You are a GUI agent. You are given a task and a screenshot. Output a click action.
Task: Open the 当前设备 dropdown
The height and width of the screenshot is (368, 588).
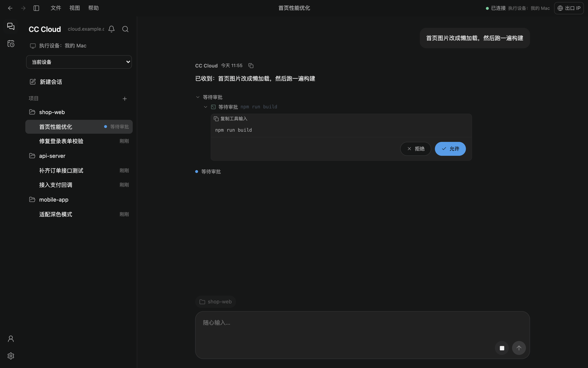[x=79, y=62]
